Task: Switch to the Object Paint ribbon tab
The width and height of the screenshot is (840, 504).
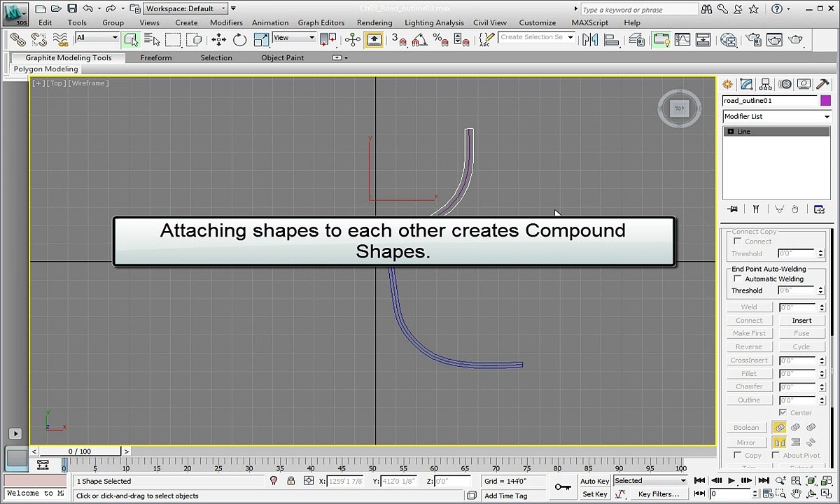Action: (x=283, y=57)
